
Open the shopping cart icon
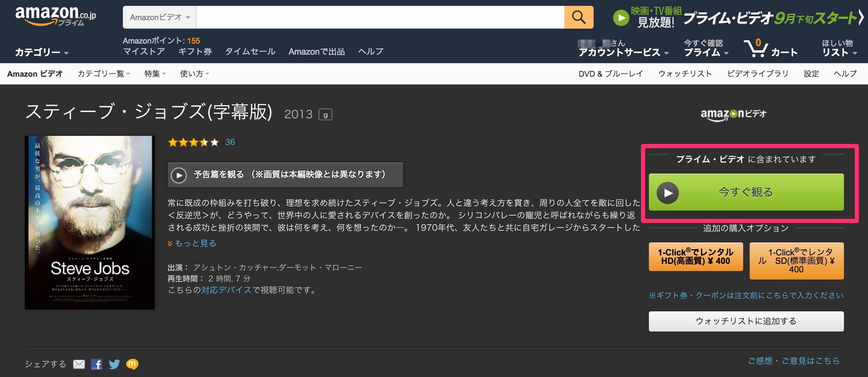pos(756,48)
